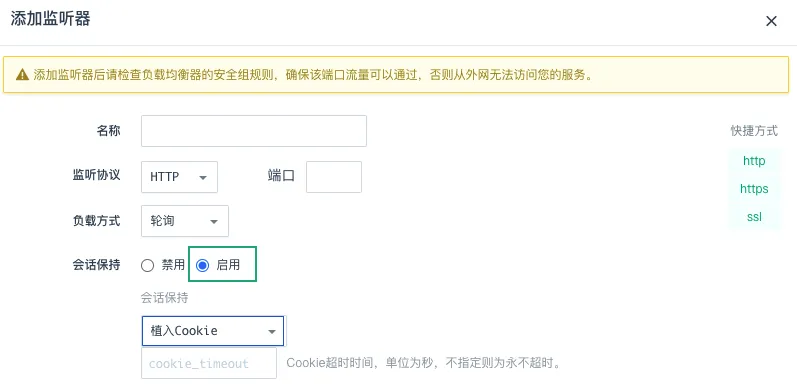The image size is (797, 389).
Task: Choose the http shortcut
Action: pyautogui.click(x=754, y=161)
